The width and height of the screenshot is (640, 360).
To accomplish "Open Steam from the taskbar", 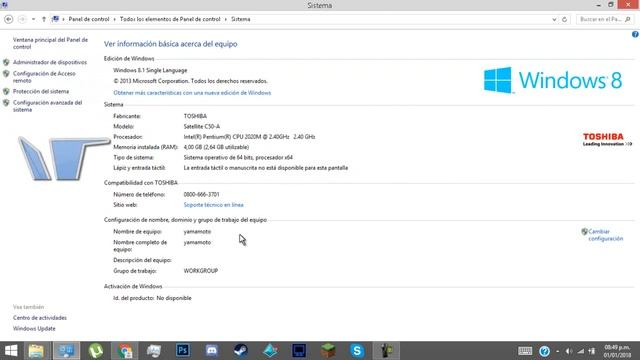I will [241, 351].
